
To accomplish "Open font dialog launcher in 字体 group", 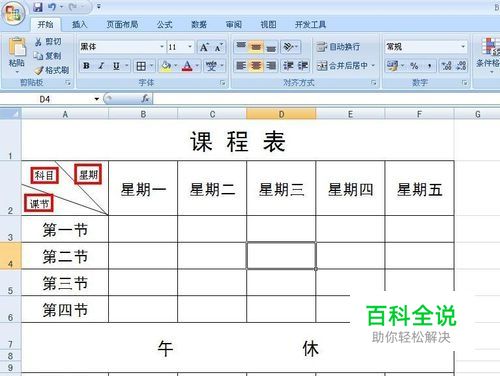I will (222, 83).
